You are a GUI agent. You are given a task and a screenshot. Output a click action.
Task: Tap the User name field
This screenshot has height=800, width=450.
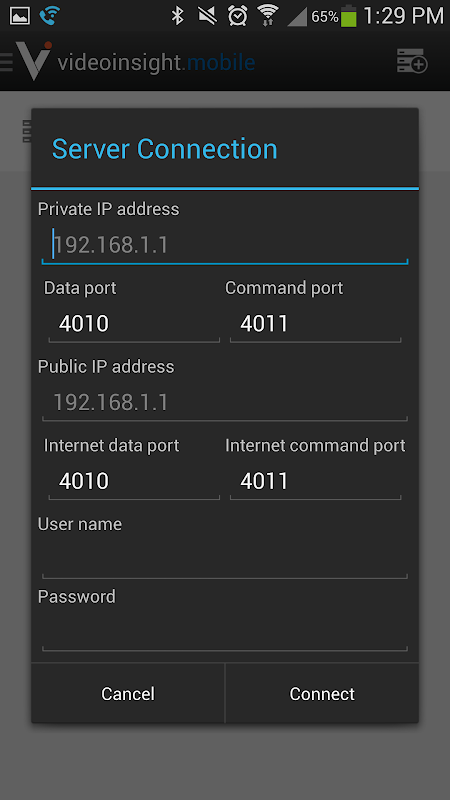(224, 560)
